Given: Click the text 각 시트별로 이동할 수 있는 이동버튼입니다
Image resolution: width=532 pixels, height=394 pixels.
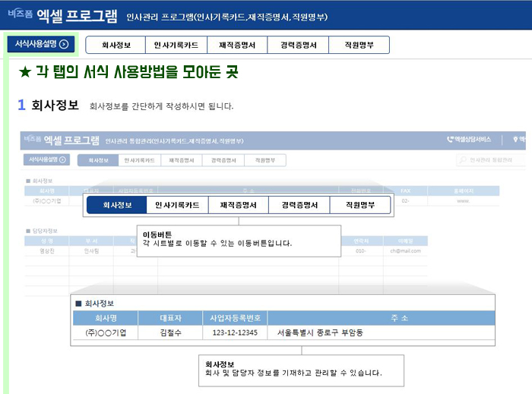Looking at the screenshot, I should click(x=217, y=243).
